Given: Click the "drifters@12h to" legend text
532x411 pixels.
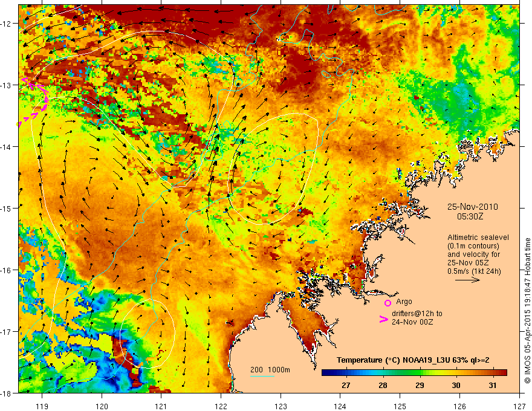Looking at the screenshot, I should click(x=417, y=313).
